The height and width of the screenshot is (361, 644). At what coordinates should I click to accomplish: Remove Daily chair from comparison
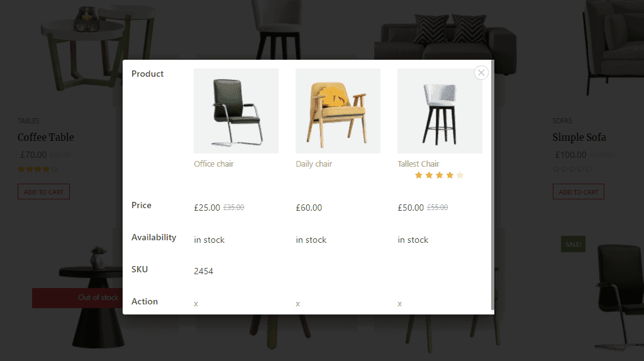click(x=297, y=304)
